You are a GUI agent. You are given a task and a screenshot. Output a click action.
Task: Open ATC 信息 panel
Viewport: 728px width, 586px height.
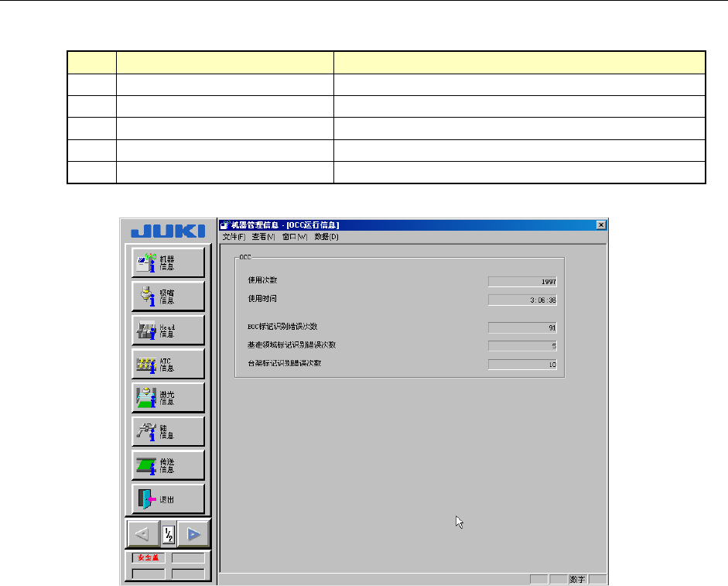pyautogui.click(x=168, y=365)
